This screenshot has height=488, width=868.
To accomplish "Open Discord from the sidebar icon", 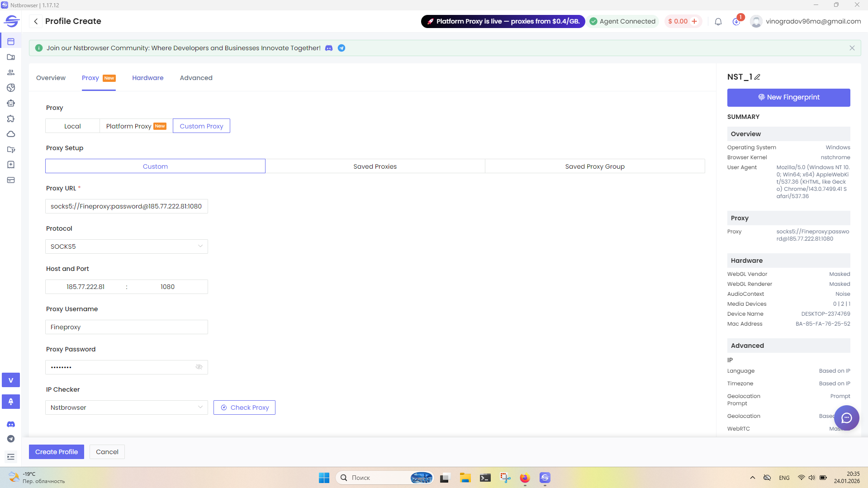I will coord(11,424).
